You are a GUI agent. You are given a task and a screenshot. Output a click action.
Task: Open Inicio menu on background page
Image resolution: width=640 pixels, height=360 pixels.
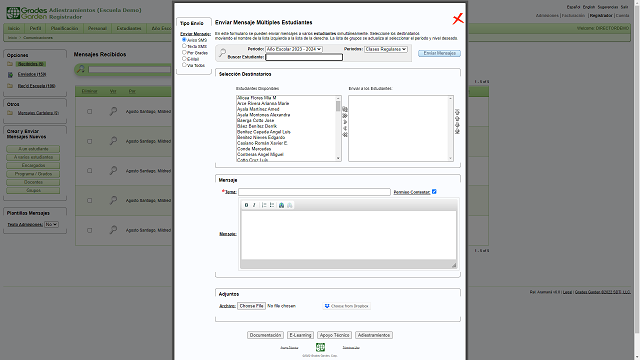click(14, 28)
